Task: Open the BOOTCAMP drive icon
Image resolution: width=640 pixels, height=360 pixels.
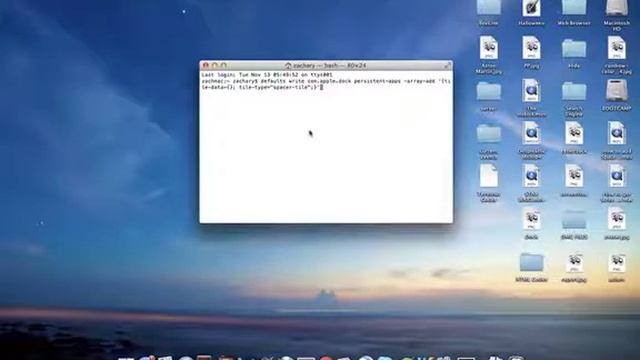Action: click(x=616, y=91)
